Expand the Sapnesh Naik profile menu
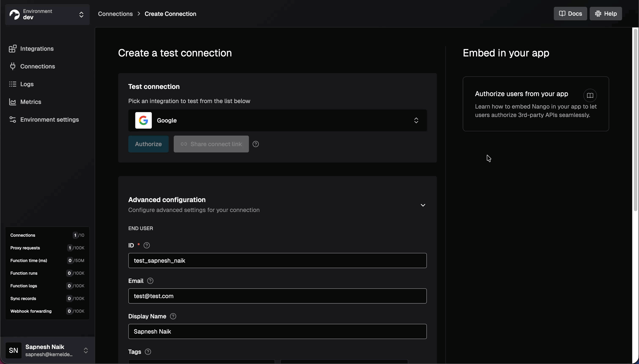The image size is (639, 364). pyautogui.click(x=86, y=350)
